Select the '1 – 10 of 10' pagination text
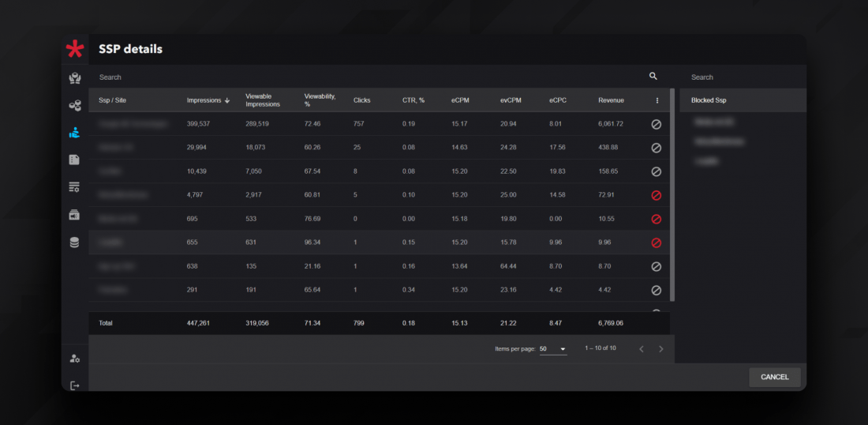Screen dimensions: 868x425 (600, 348)
